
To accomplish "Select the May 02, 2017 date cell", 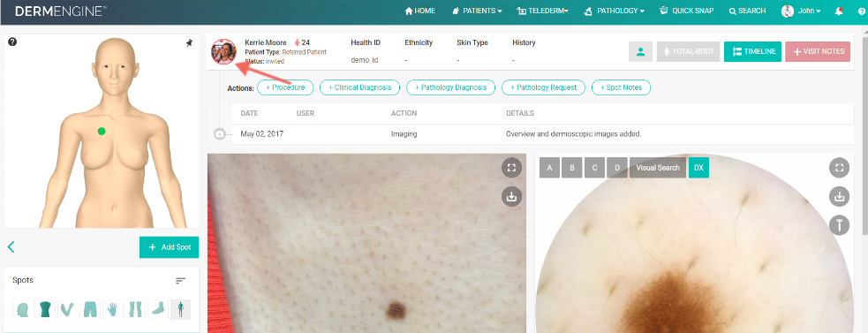I will click(262, 134).
